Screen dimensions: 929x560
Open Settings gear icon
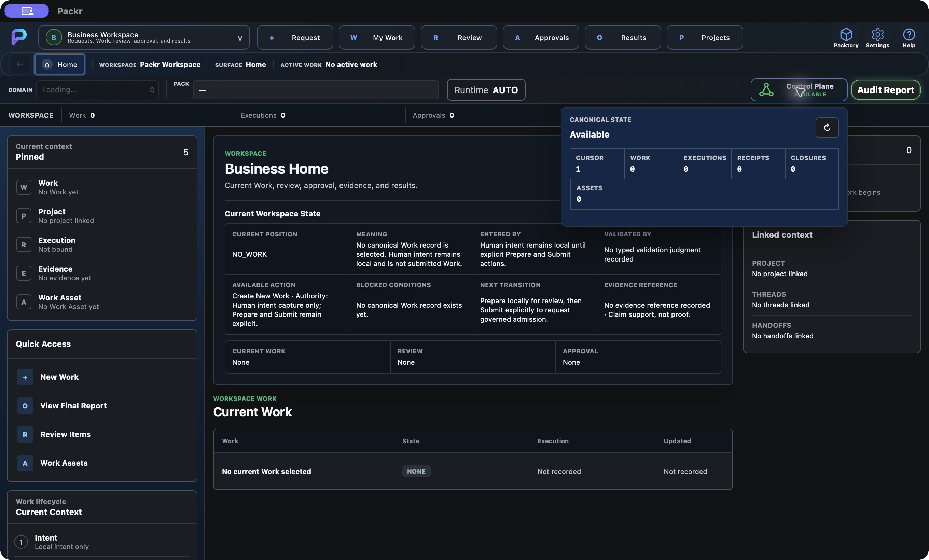click(877, 35)
